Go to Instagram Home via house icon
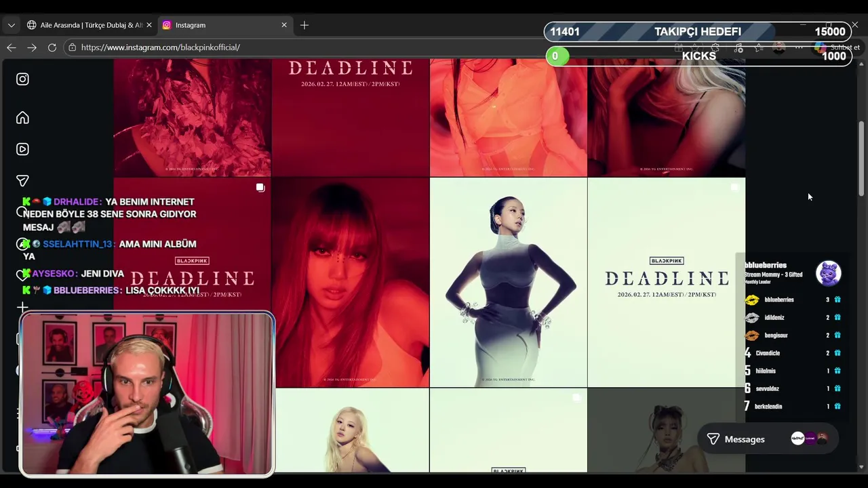Screen dimensions: 868x488 (22, 118)
